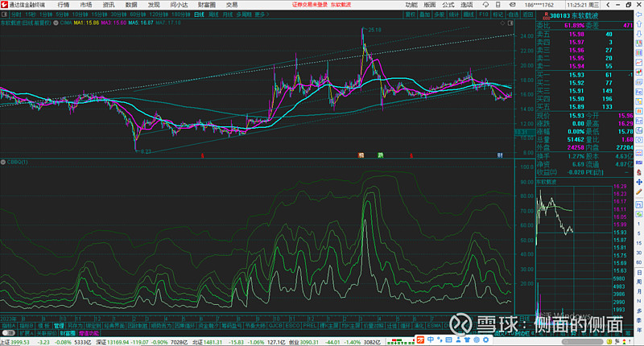Select the 管理 indicator tab
The height and width of the screenshot is (346, 644).
[x=59, y=325]
